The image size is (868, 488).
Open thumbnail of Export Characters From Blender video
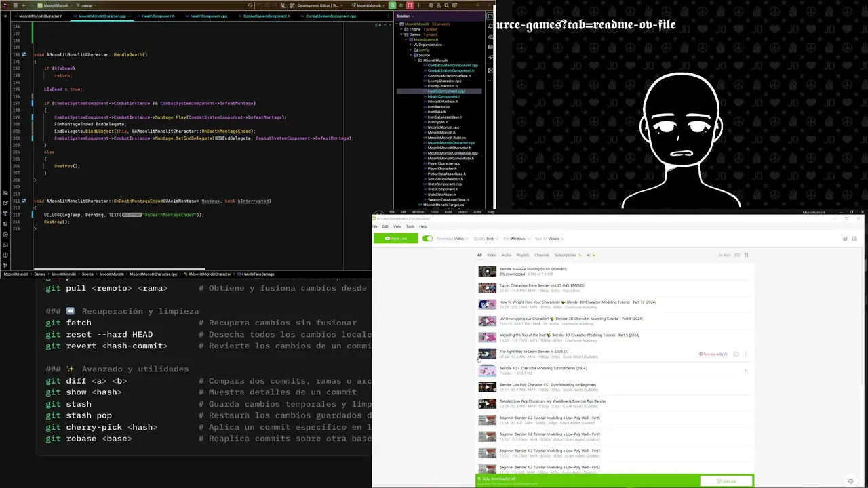[x=487, y=288]
